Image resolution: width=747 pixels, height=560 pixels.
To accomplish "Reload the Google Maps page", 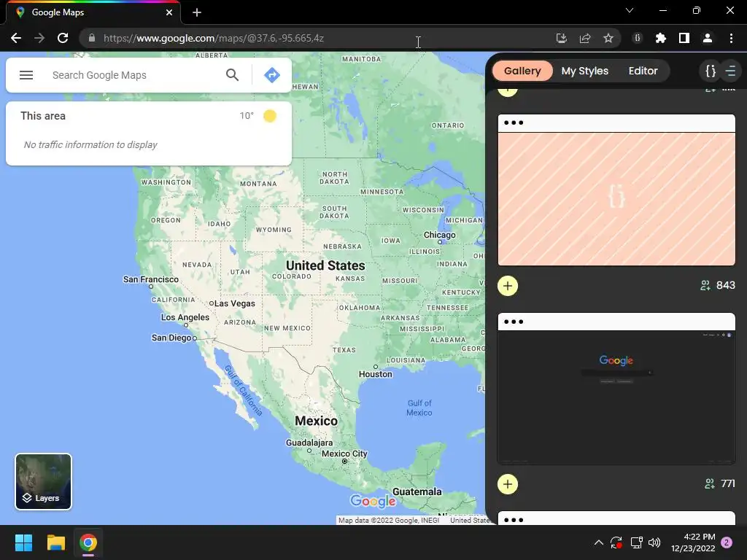I will tap(63, 38).
